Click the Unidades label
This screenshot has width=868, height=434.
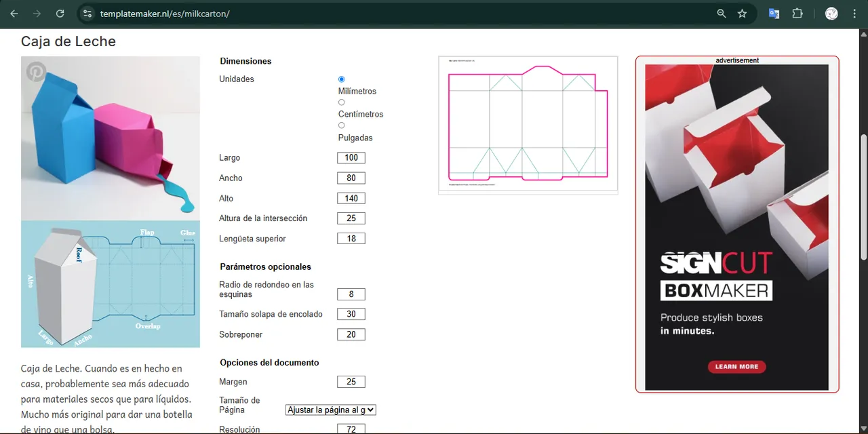tap(237, 79)
